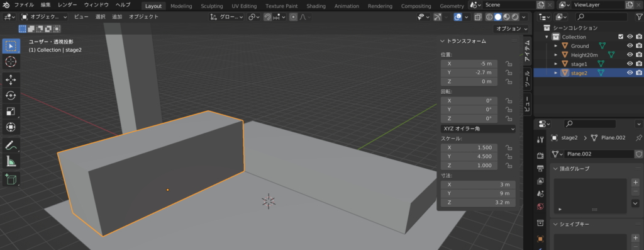
Task: Select the Add Cube tool
Action: click(x=11, y=179)
